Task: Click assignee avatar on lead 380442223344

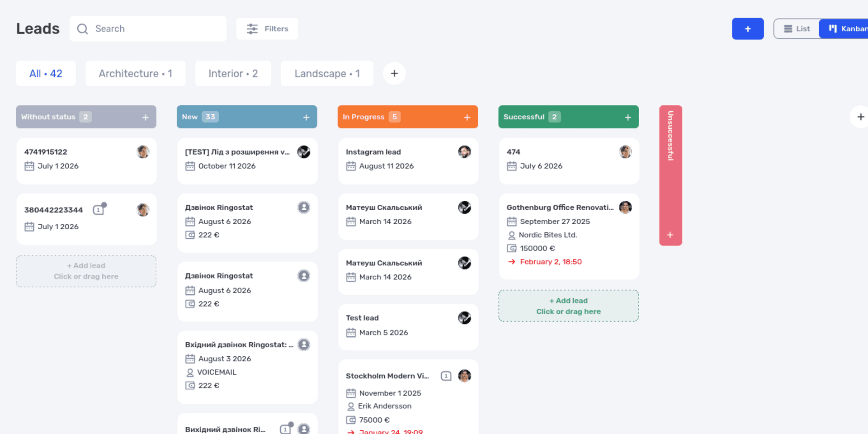Action: tap(143, 210)
